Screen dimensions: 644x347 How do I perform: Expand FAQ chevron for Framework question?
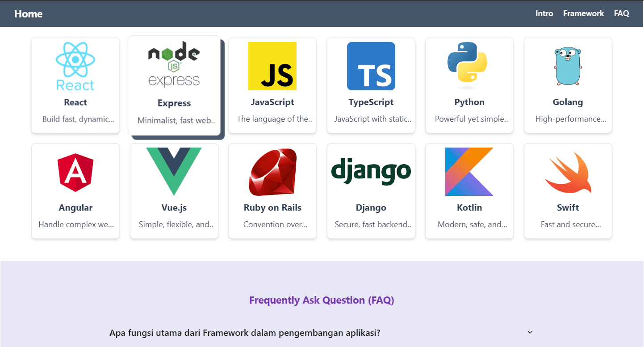click(530, 332)
